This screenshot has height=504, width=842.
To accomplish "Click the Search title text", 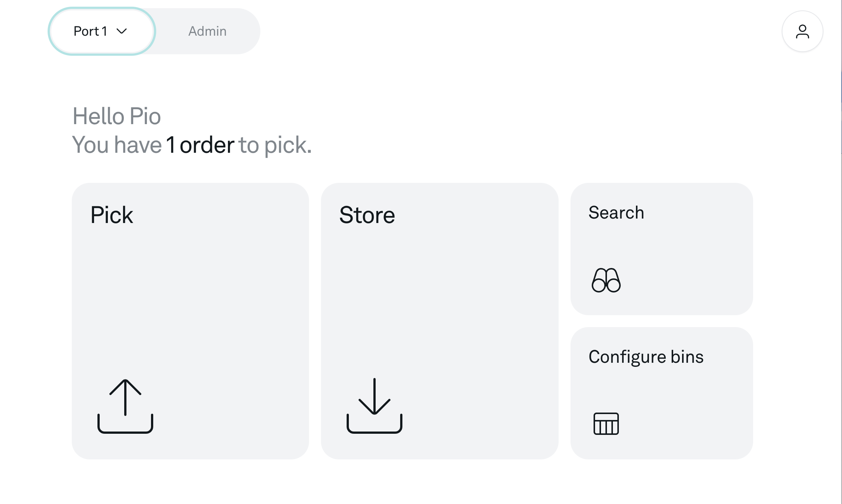I will coord(616,213).
